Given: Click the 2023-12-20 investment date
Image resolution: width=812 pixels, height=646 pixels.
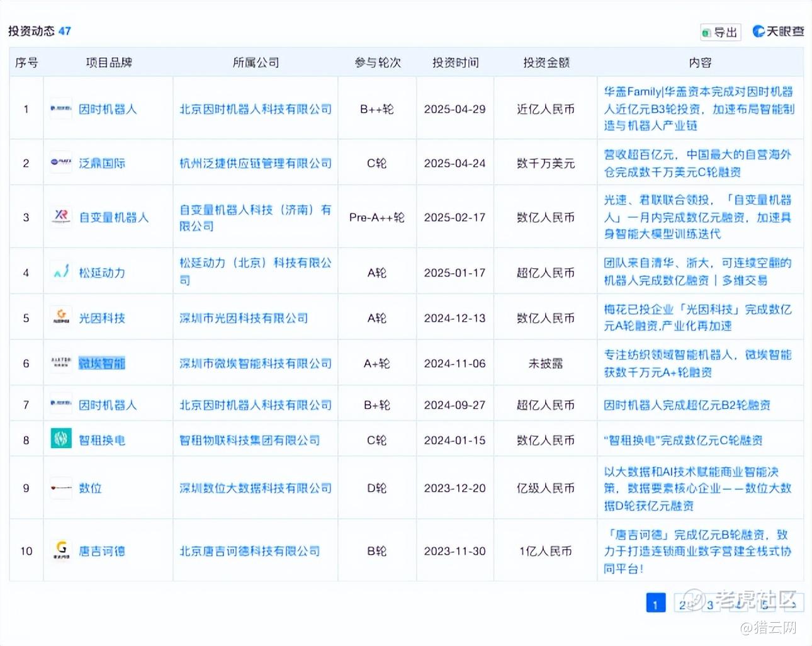Looking at the screenshot, I should (455, 488).
